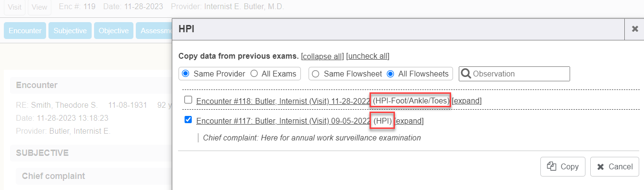
Task: Click the magnifier icon in Observation search
Action: click(x=465, y=74)
